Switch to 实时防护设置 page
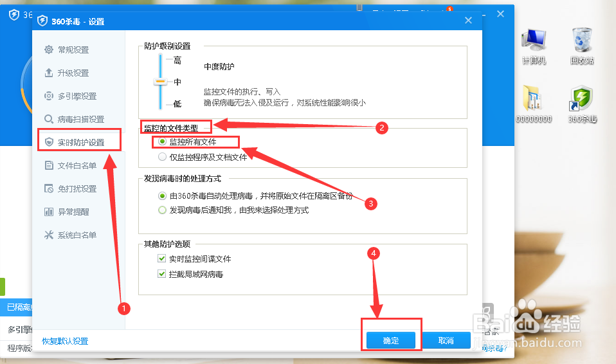The height and width of the screenshot is (364, 616). tap(81, 143)
